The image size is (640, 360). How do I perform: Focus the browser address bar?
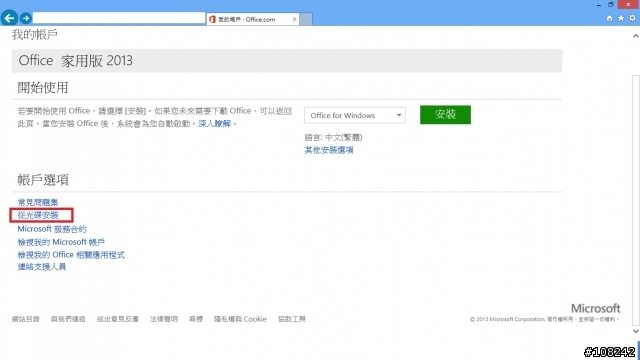coord(119,18)
